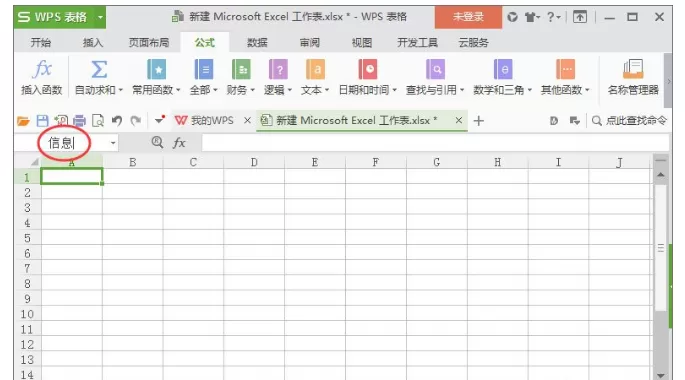Expand the 逻辑 dropdown arrow
The image size is (685, 380).
tap(289, 90)
